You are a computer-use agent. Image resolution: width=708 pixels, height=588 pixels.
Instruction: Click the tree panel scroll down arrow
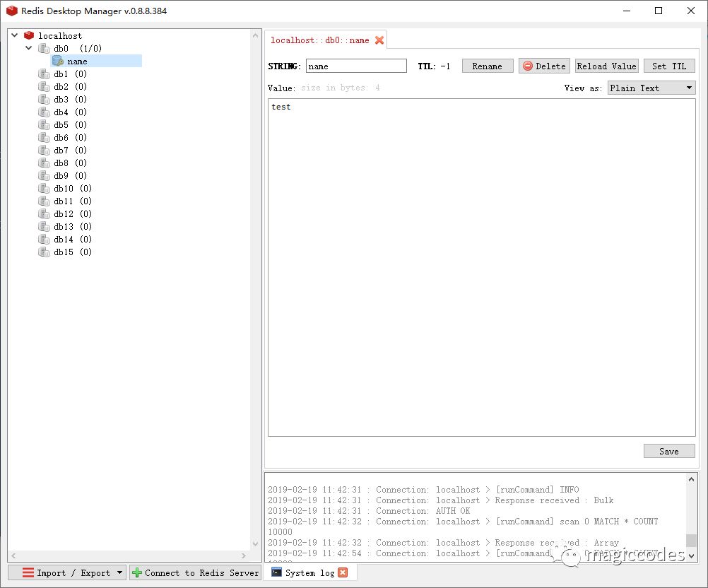pyautogui.click(x=256, y=543)
